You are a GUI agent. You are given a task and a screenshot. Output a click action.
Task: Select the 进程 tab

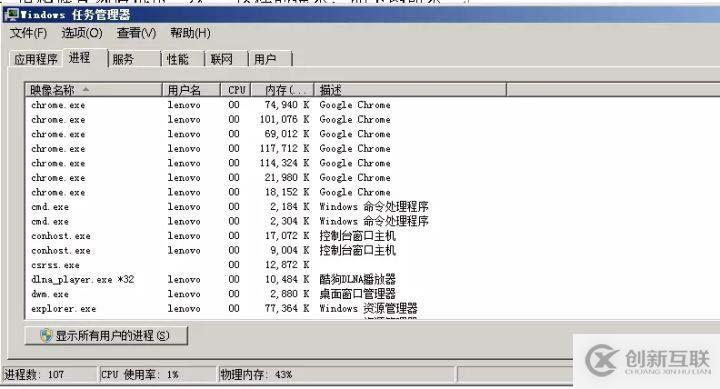[85, 58]
